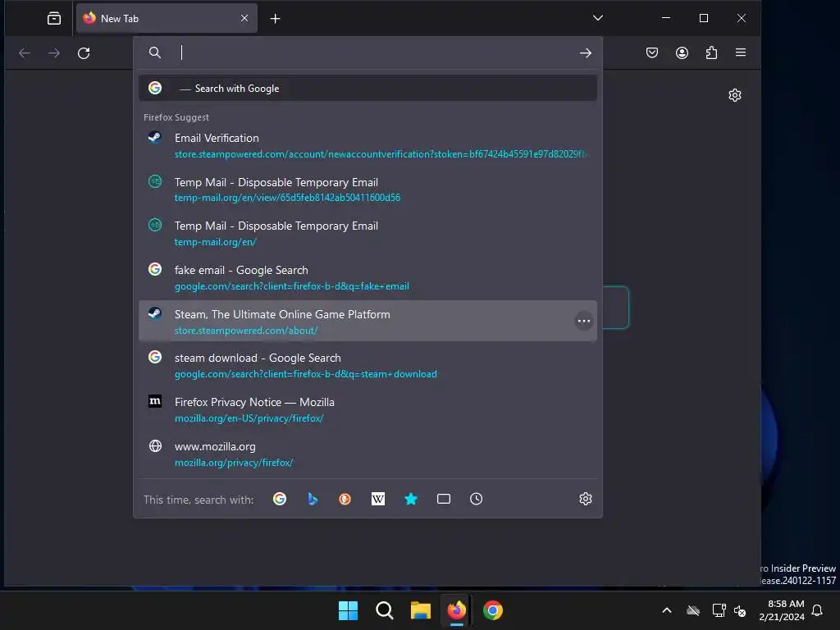This screenshot has height=630, width=840.
Task: Open the taskbar clock 8:58 AM
Action: click(x=782, y=610)
